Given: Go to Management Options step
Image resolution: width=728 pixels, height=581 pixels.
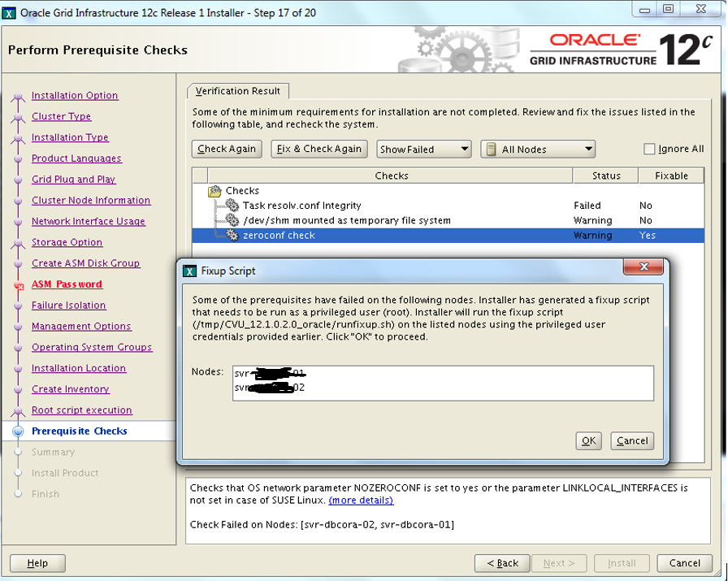Looking at the screenshot, I should coord(81,326).
